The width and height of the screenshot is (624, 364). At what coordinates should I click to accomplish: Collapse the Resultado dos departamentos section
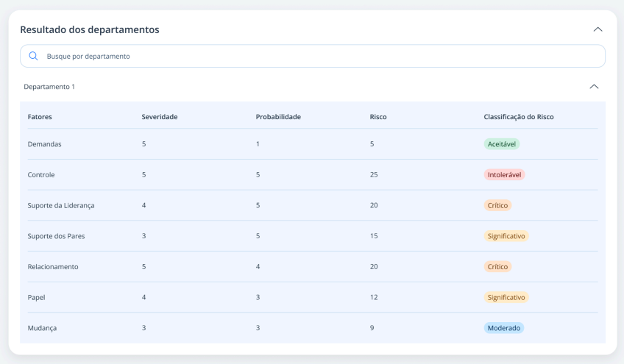[598, 29]
